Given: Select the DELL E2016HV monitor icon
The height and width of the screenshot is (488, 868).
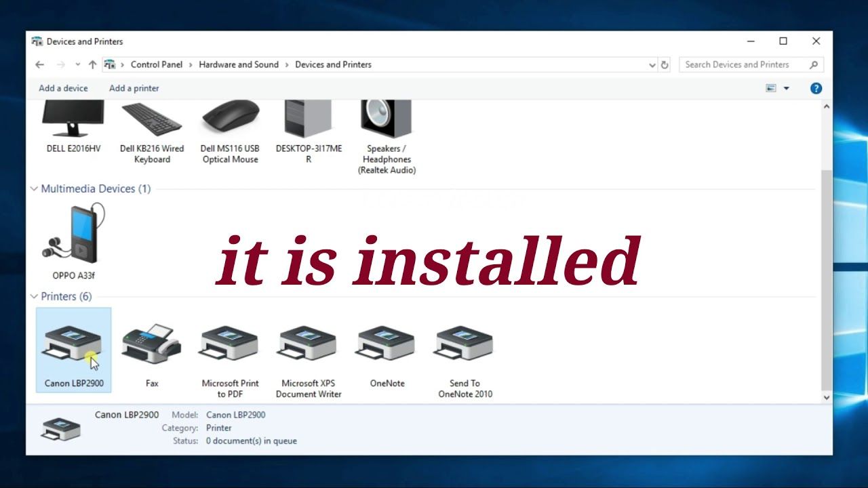Looking at the screenshot, I should [x=73, y=119].
